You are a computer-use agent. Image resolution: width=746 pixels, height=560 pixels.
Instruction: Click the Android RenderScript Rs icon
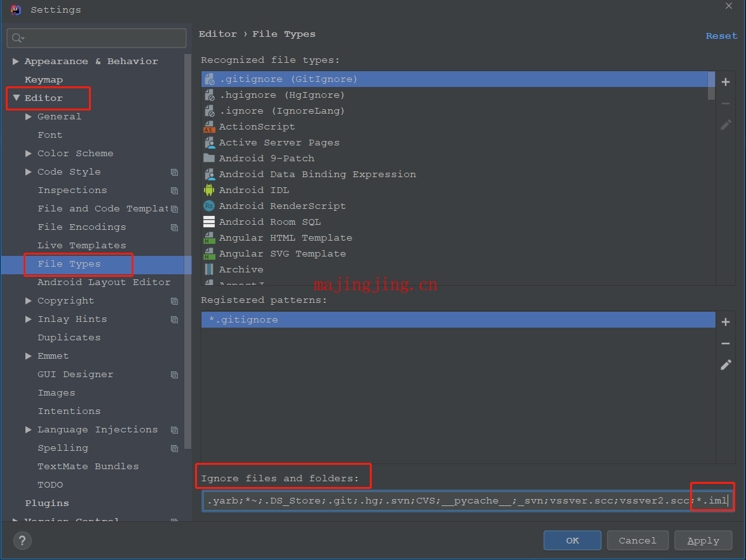point(209,206)
